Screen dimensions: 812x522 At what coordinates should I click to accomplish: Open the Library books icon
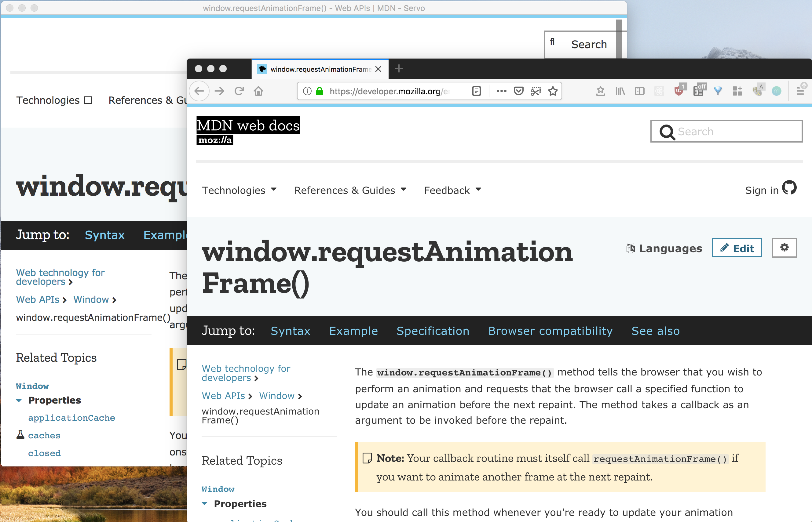pos(620,91)
